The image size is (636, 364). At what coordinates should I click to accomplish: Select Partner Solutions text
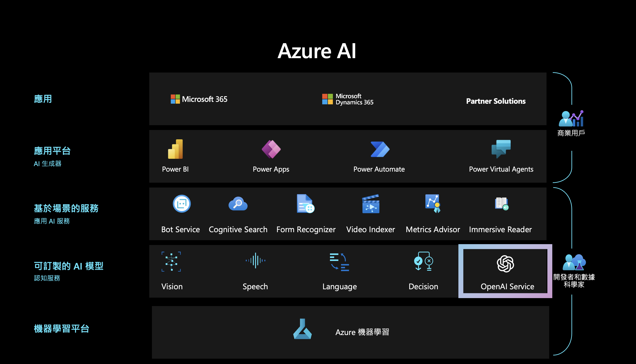(496, 101)
